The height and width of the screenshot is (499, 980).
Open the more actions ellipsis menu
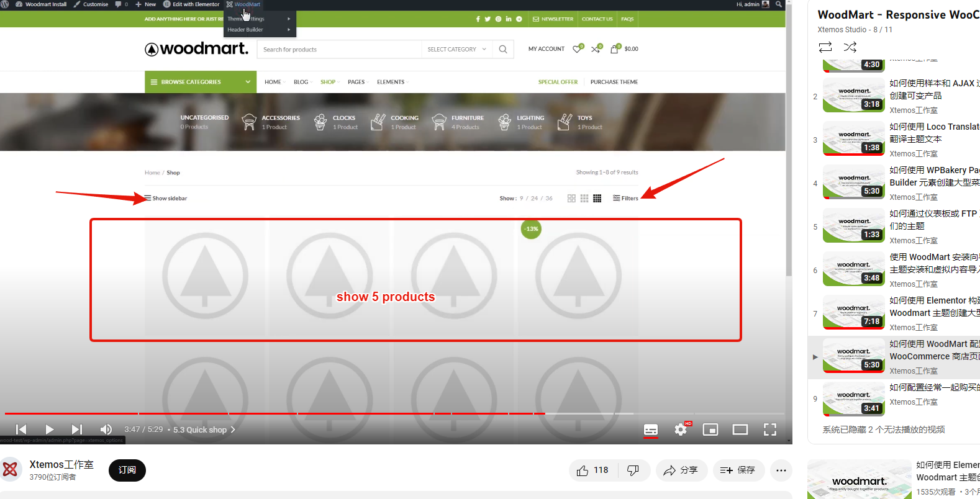[x=781, y=470]
